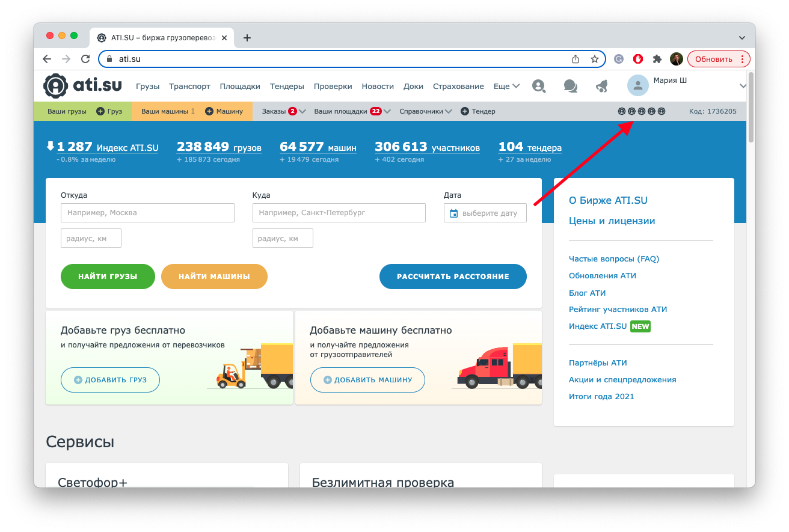Expand the Заказы dropdown
This screenshot has width=789, height=532.
pos(284,111)
